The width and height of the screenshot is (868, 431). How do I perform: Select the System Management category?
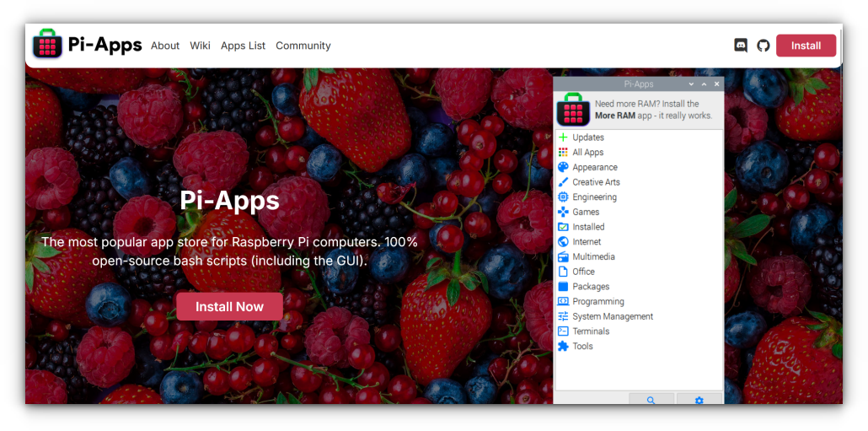(612, 316)
